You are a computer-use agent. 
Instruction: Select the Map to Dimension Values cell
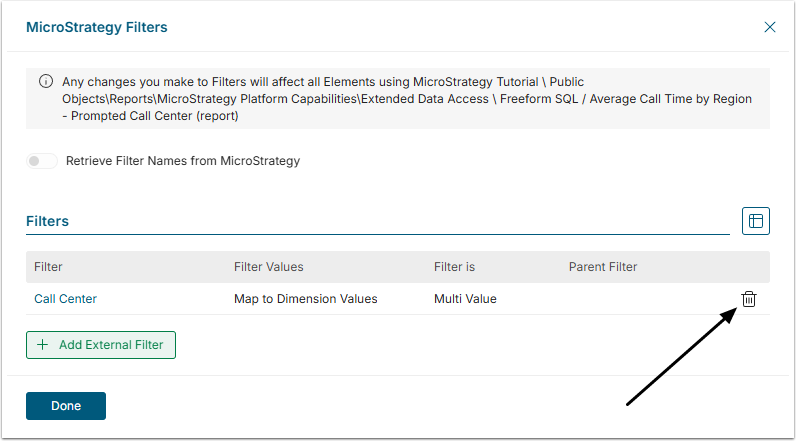(305, 299)
